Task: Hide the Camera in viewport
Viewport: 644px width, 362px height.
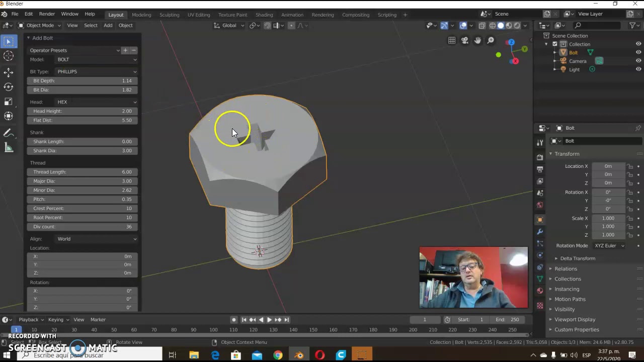Action: 638,61
